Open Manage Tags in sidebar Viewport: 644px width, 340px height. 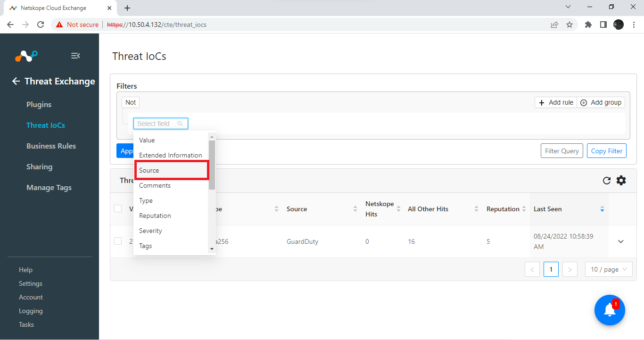(49, 187)
